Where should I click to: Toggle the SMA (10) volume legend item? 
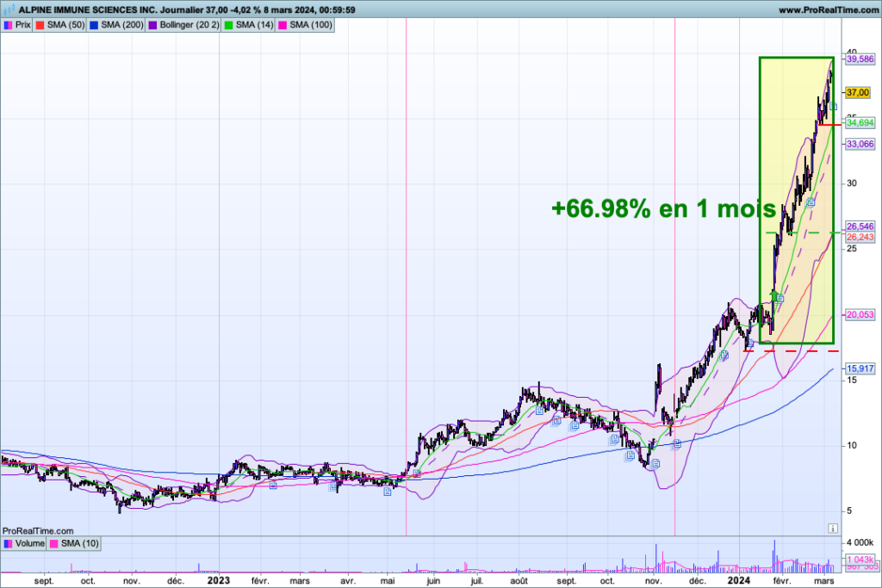[x=74, y=543]
